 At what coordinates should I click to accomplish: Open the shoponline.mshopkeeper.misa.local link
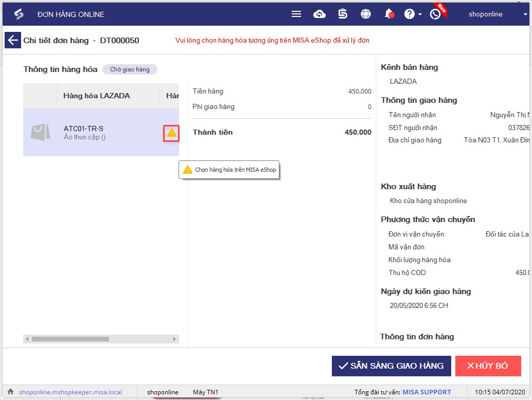coord(70,392)
